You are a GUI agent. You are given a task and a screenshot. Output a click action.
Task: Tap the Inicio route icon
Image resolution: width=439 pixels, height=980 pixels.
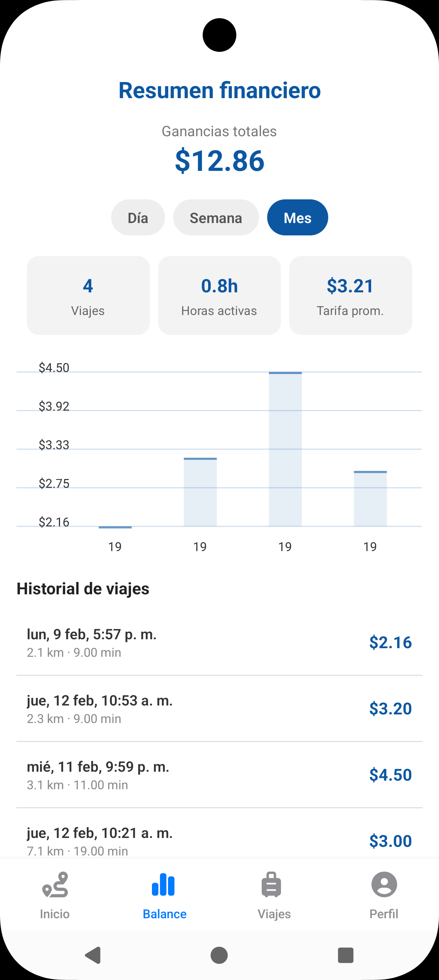55,885
